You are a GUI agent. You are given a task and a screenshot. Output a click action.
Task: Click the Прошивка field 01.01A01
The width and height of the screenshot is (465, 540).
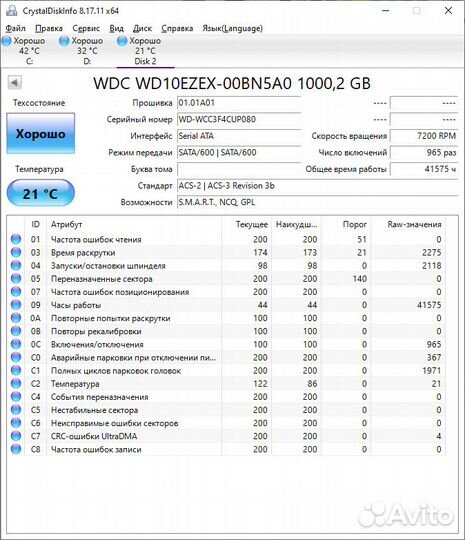239,103
